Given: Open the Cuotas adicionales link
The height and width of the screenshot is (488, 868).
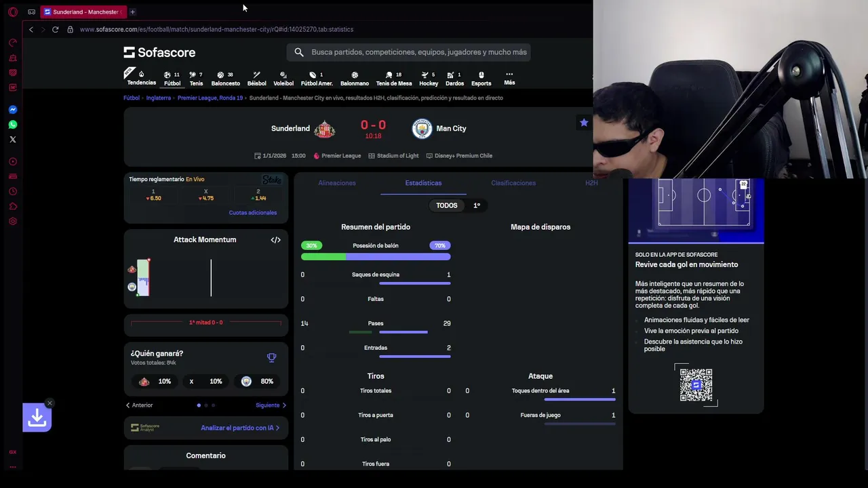Looking at the screenshot, I should click(253, 213).
